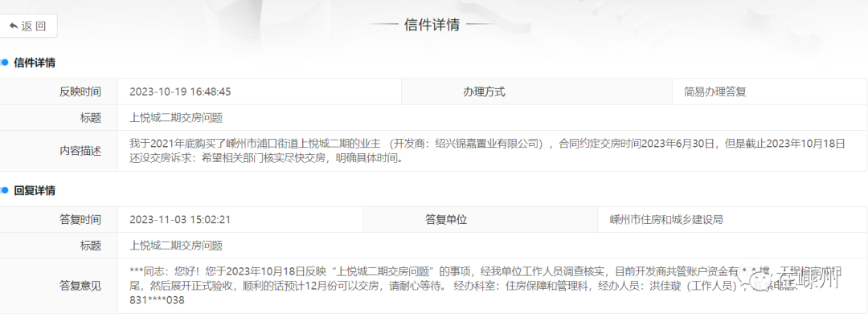Click the 返回 back button
The height and width of the screenshot is (317, 868).
[27, 26]
